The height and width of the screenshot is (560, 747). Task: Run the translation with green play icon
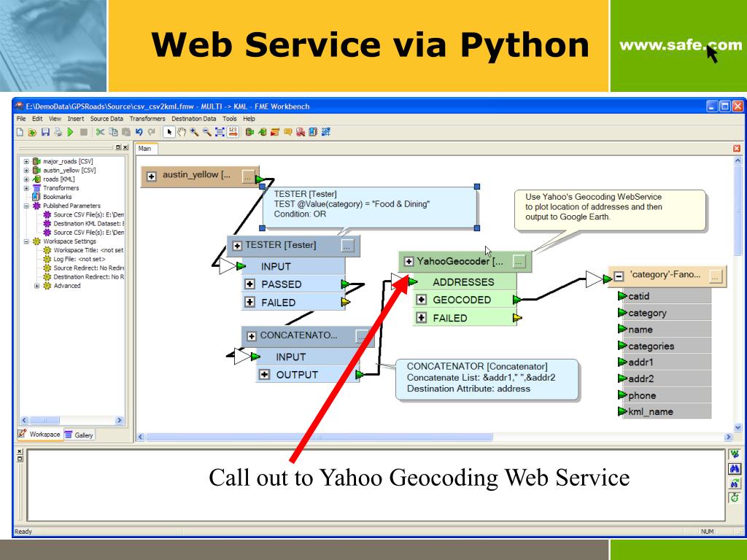71,132
